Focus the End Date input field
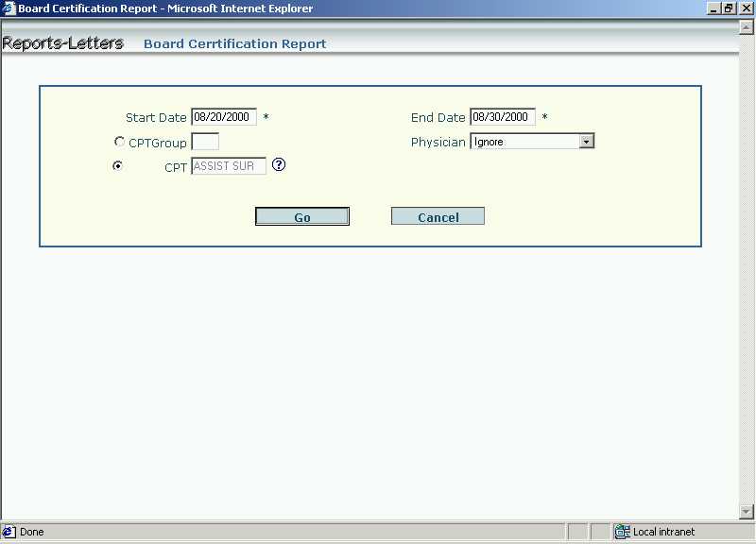Screen dimensions: 756x544 pos(503,116)
